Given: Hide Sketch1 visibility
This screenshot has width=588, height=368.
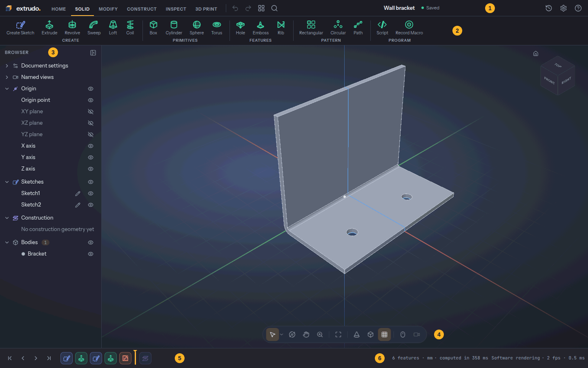Looking at the screenshot, I should (x=91, y=193).
